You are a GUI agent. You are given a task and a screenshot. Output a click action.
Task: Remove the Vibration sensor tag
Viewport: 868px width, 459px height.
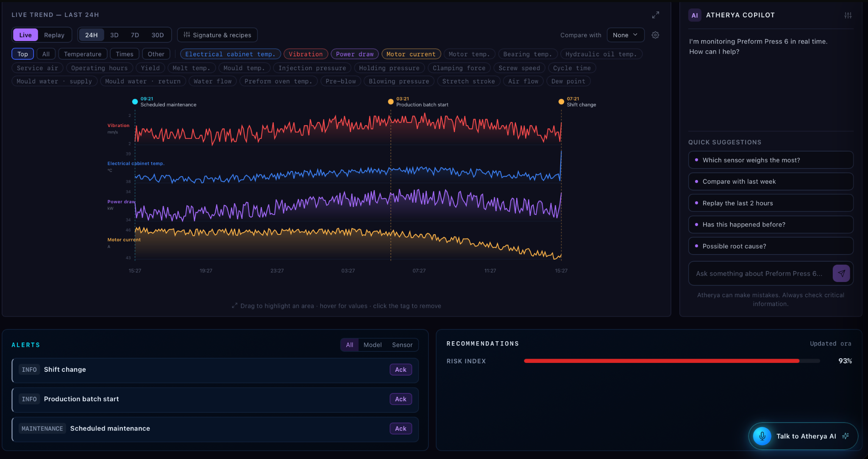click(306, 54)
